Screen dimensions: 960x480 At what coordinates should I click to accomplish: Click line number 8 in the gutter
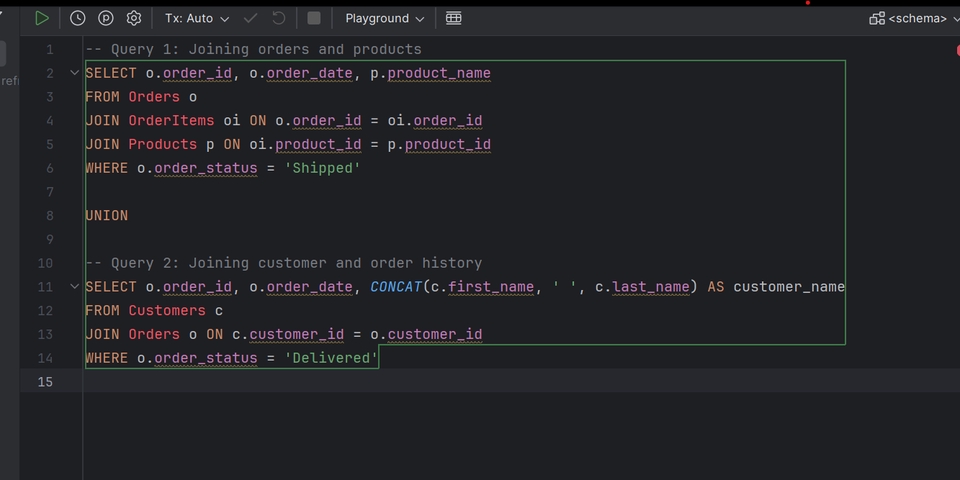49,216
